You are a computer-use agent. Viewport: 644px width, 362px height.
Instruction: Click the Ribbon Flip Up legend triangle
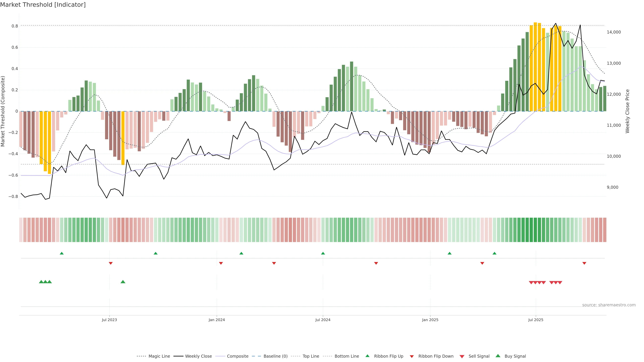(367, 356)
